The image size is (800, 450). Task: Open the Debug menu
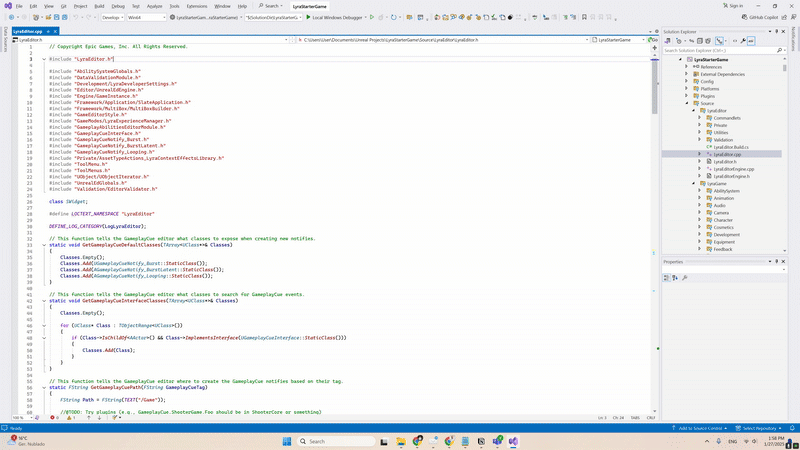click(x=118, y=6)
